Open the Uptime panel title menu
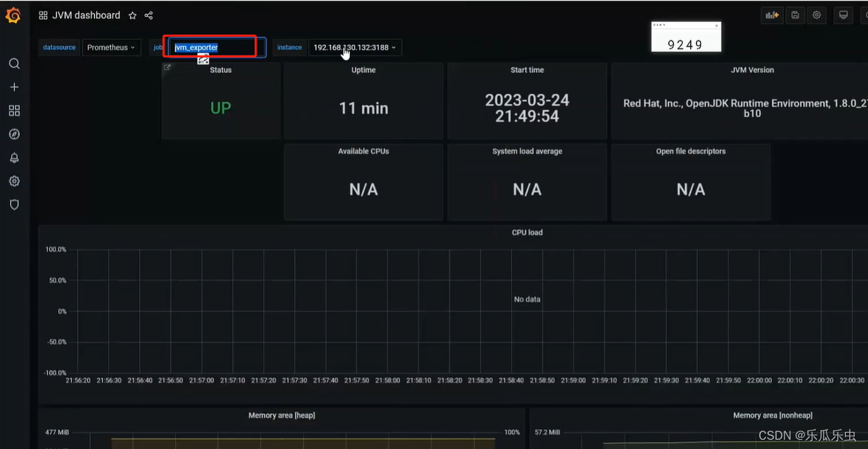This screenshot has width=868, height=449. coord(364,70)
